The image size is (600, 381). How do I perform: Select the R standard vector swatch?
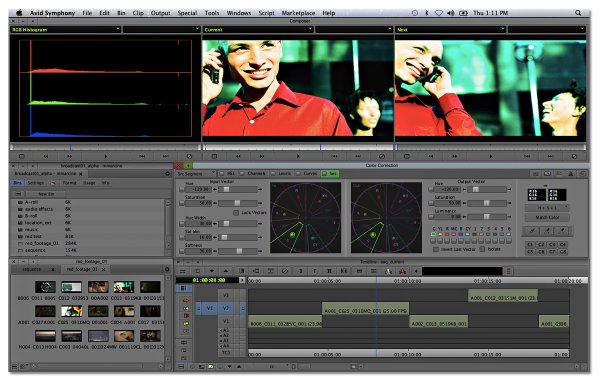[x=447, y=234]
